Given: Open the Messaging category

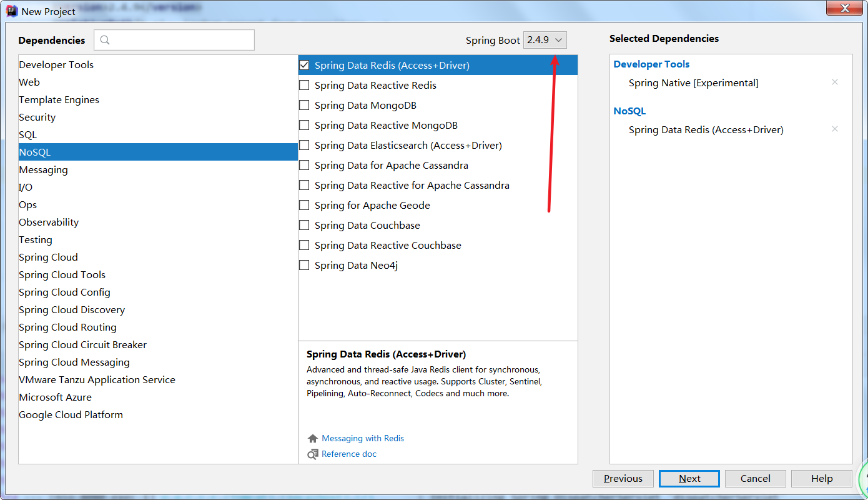Looking at the screenshot, I should coord(158,170).
